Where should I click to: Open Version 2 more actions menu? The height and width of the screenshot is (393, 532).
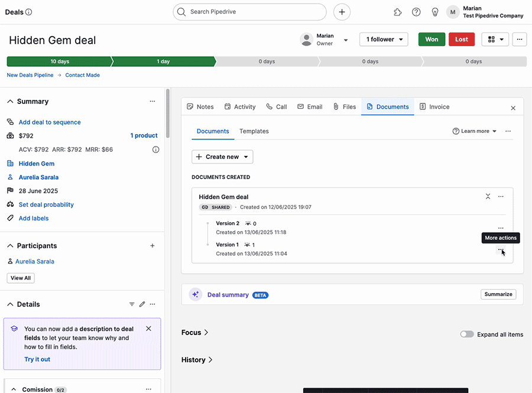[x=501, y=228]
